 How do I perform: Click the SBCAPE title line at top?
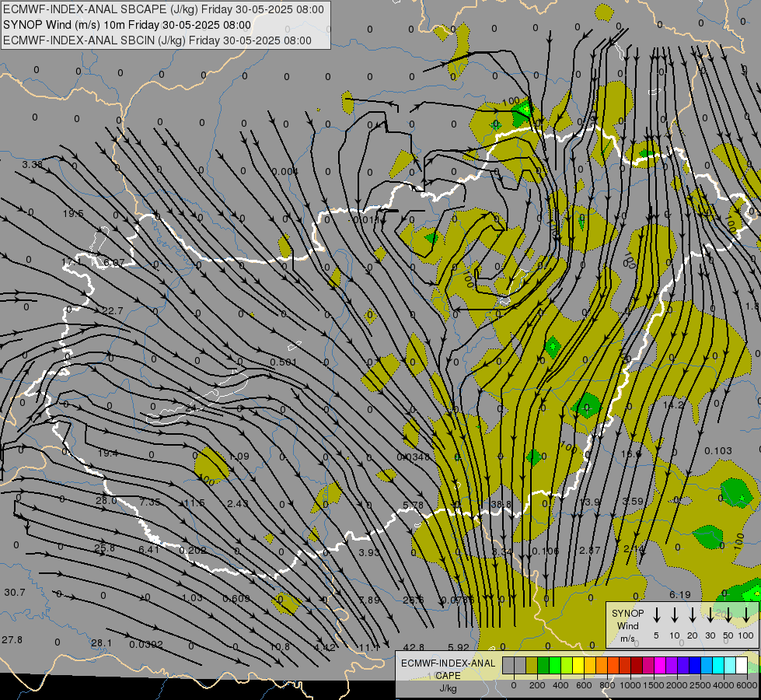[x=163, y=9]
